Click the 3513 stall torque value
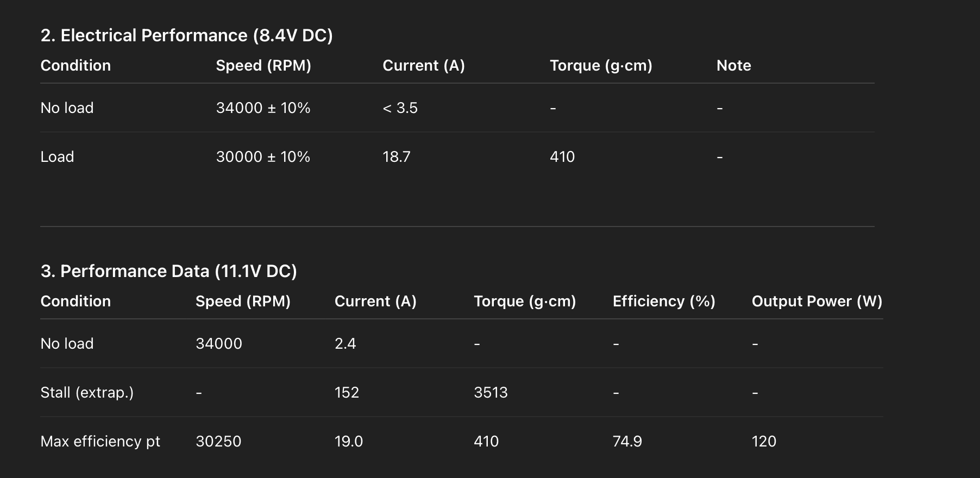This screenshot has height=478, width=980. (x=491, y=393)
